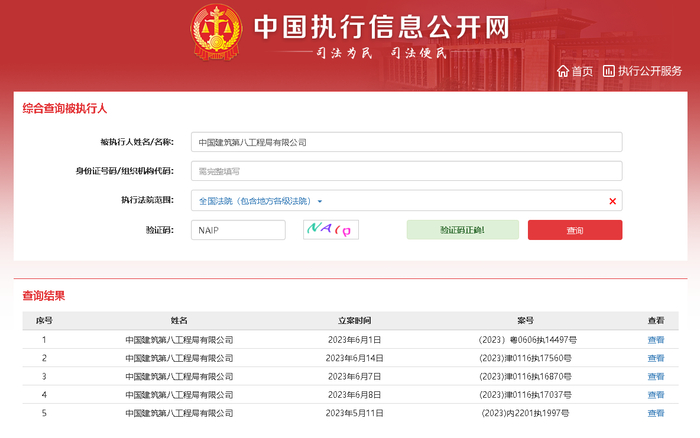Refresh the captcha image
Image resolution: width=700 pixels, height=438 pixels.
coord(331,230)
